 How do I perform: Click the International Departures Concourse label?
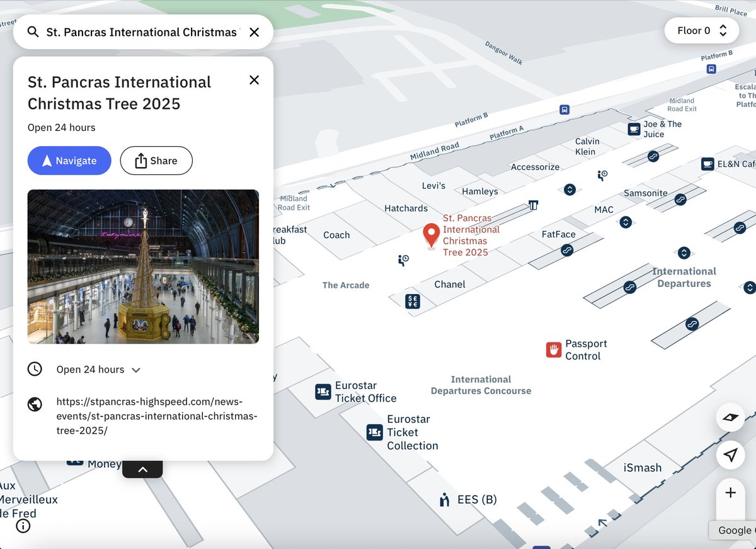pos(481,385)
